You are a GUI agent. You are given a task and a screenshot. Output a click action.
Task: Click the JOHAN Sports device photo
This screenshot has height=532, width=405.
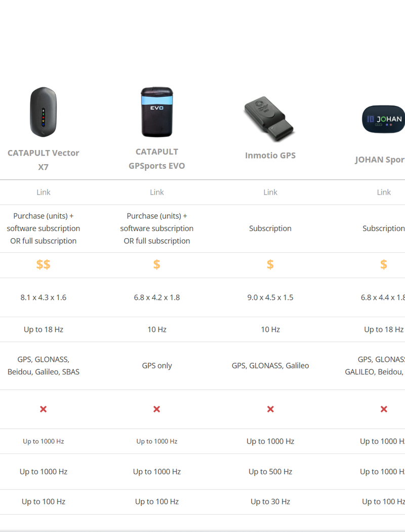coord(383,119)
